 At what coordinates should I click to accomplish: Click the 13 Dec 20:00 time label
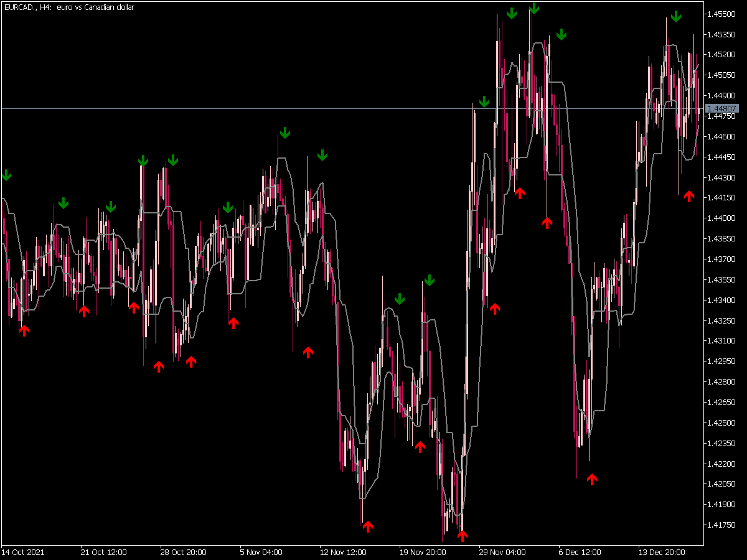pos(661,552)
